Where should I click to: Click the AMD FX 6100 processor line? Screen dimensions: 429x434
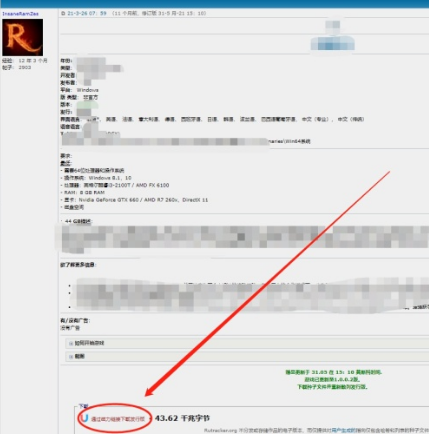(x=115, y=185)
